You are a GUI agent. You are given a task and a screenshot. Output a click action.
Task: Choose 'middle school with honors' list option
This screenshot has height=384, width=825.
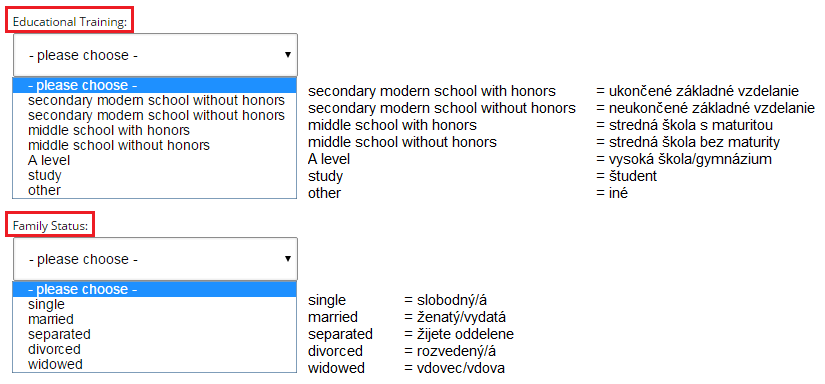click(155, 129)
